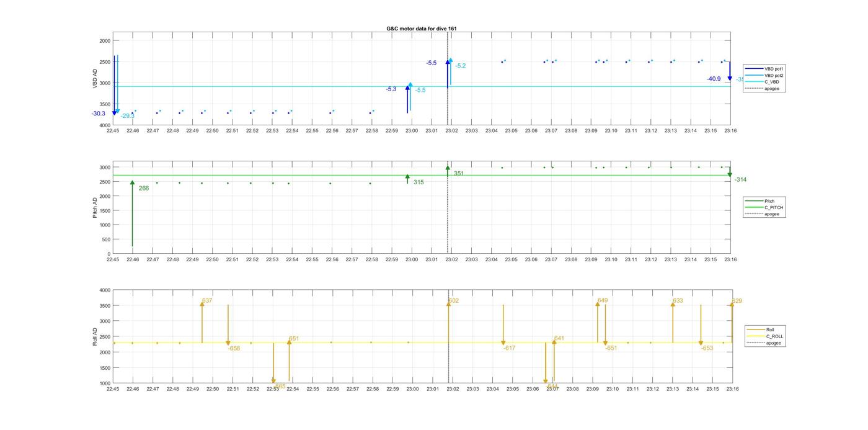Click the '-617' roll data label

point(509,348)
